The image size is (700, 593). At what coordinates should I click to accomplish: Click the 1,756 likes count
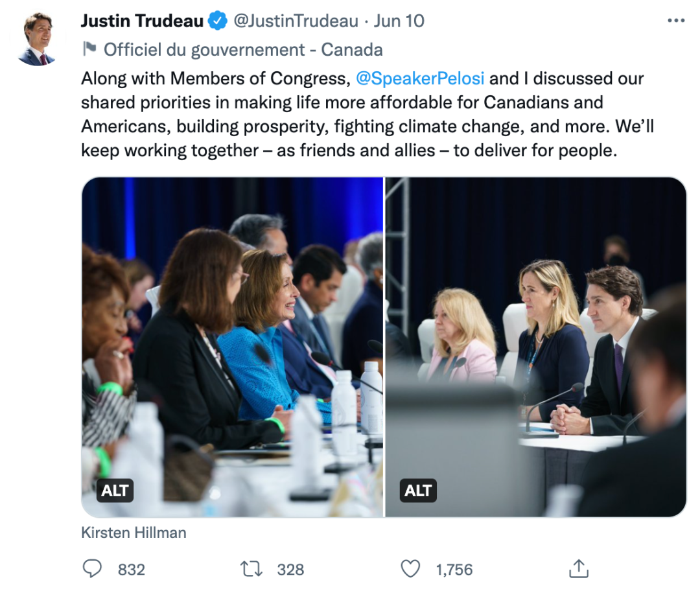(x=454, y=570)
